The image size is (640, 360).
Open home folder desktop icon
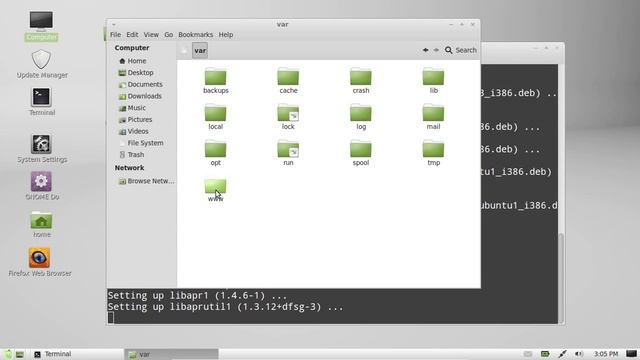[x=42, y=224]
